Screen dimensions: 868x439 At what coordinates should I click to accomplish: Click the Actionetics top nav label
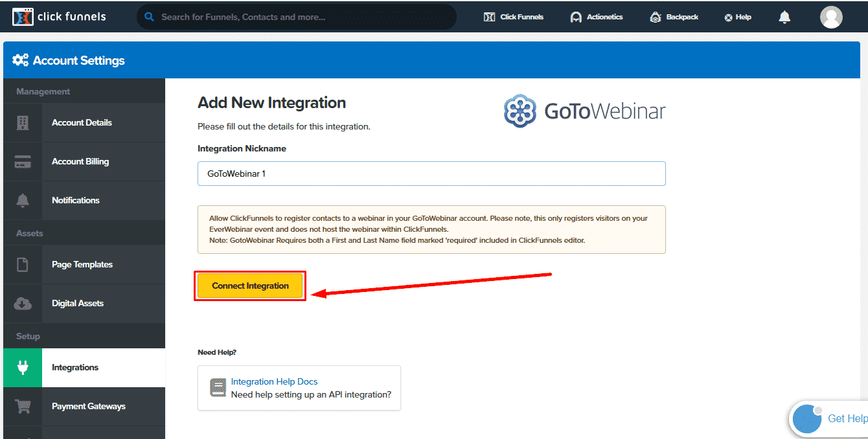[605, 17]
